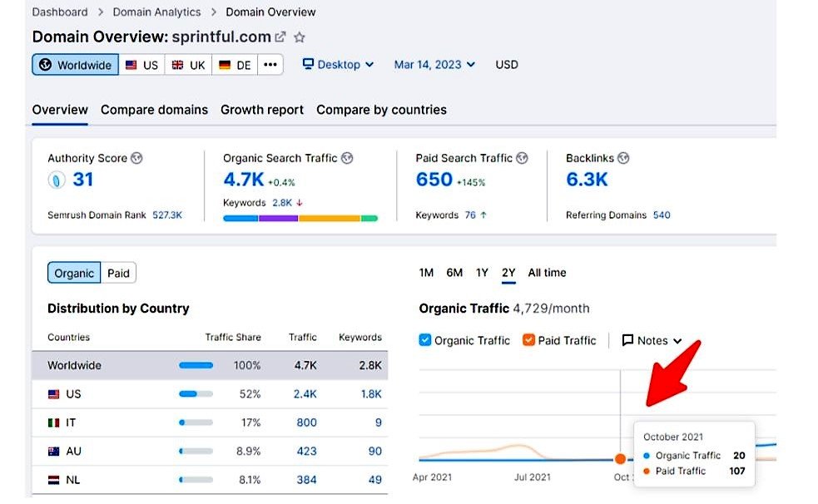Image resolution: width=818 pixels, height=504 pixels.
Task: Open Paid Search Traffic 650 value
Action: coord(434,180)
